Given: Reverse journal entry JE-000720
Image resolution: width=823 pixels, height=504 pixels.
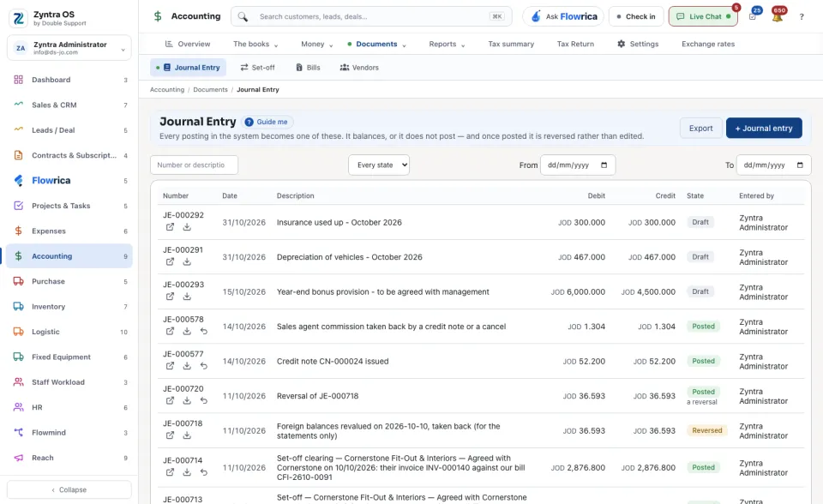Looking at the screenshot, I should tap(204, 400).
